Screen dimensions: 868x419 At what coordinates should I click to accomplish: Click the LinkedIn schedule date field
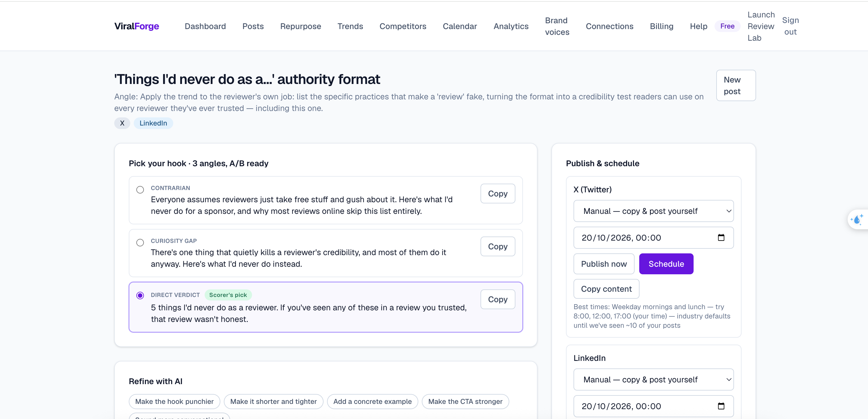point(653,406)
